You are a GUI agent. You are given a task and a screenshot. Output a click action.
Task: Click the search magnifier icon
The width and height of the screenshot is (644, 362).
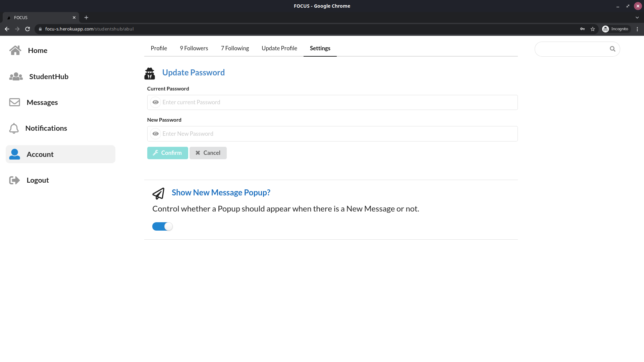pyautogui.click(x=612, y=49)
